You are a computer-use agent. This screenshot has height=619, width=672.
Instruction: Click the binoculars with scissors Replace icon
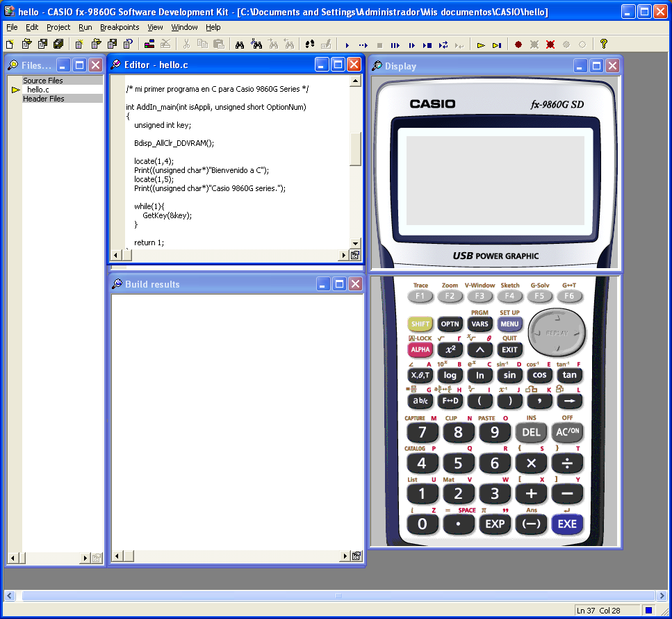(x=256, y=44)
